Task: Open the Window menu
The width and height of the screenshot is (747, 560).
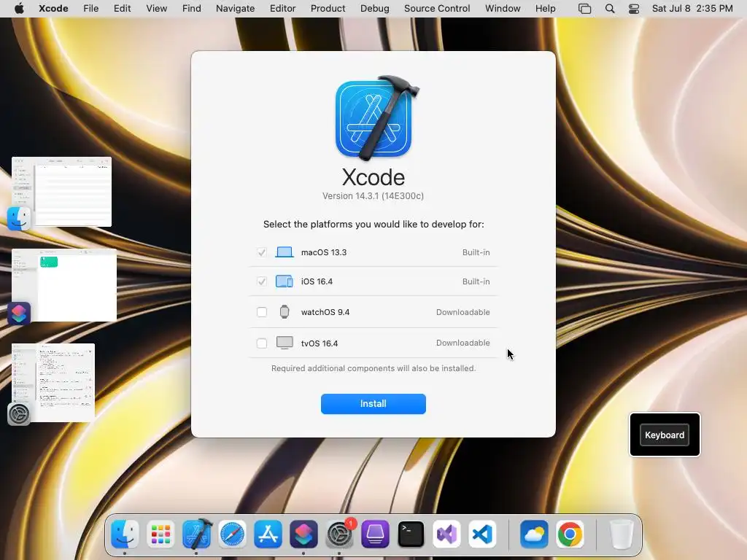Action: [503, 8]
